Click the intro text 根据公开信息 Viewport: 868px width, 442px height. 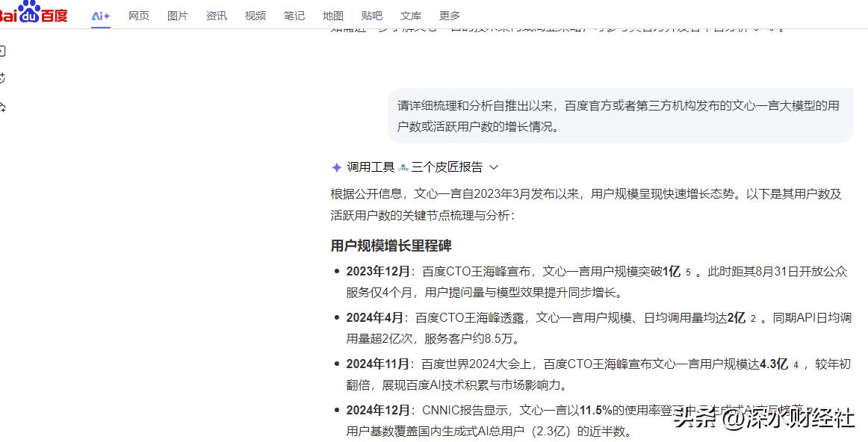pyautogui.click(x=366, y=194)
